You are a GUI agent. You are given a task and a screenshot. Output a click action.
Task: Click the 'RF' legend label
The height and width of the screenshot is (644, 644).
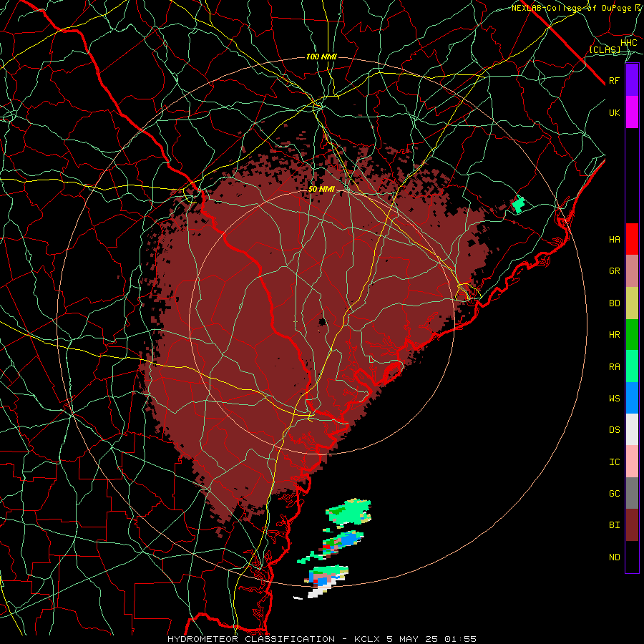click(x=614, y=80)
